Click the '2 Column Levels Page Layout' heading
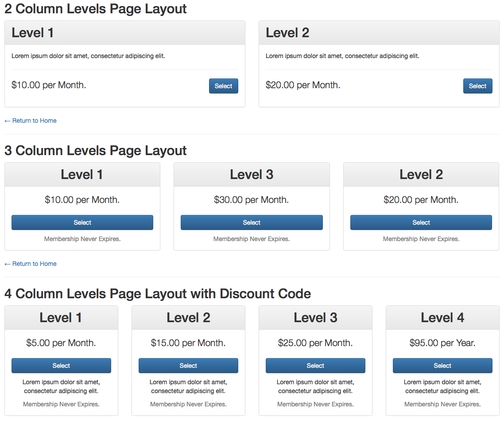The width and height of the screenshot is (504, 421). coord(96,9)
